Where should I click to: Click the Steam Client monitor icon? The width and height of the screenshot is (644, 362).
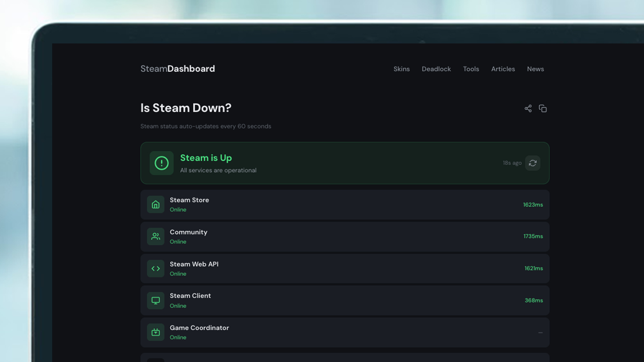pyautogui.click(x=156, y=301)
